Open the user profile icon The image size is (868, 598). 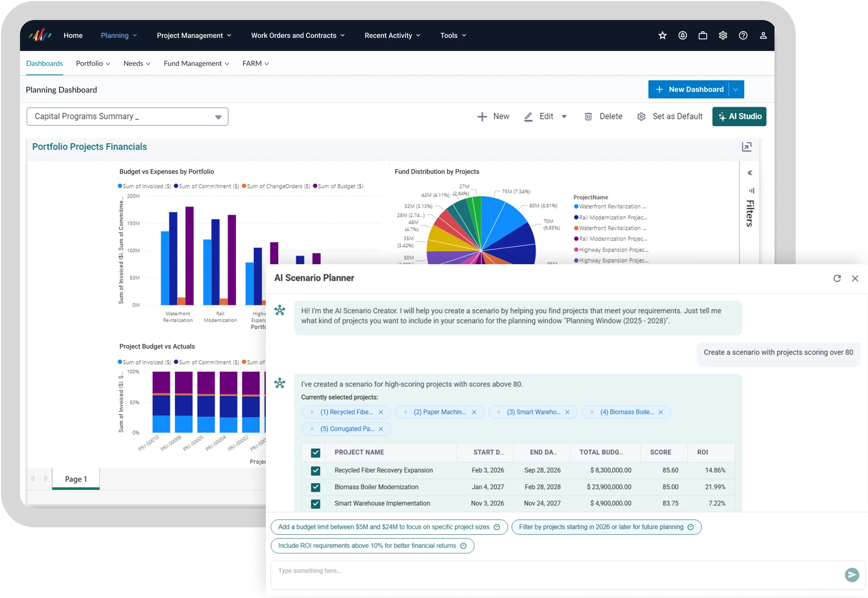point(763,35)
